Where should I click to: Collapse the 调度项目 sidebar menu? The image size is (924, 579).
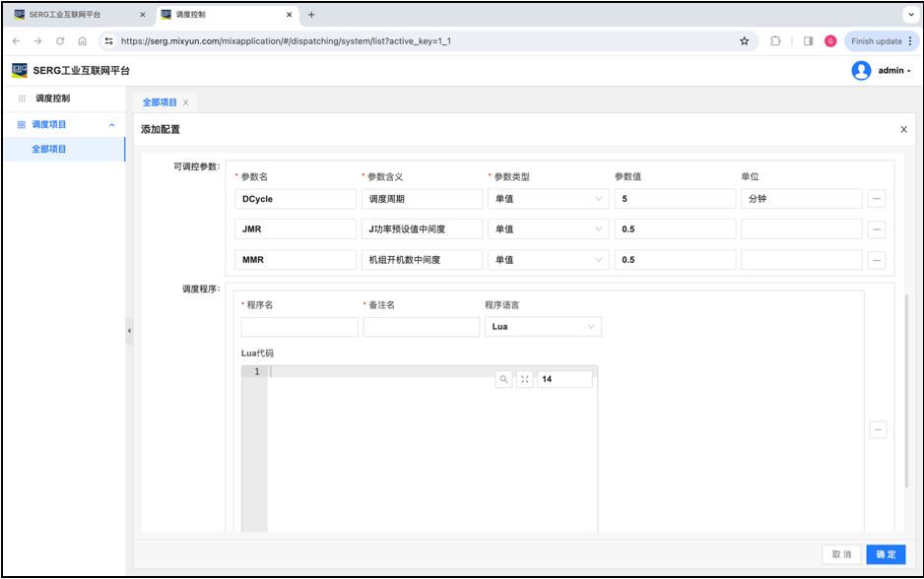111,125
